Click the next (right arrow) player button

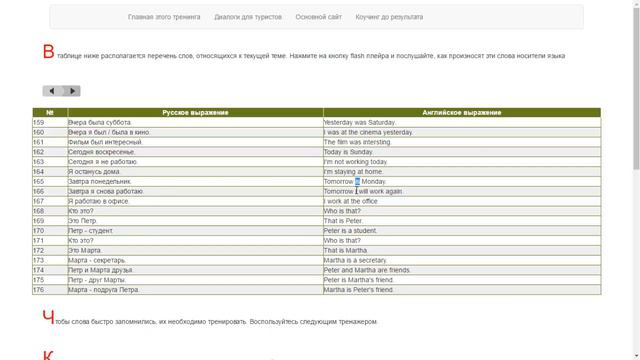[x=72, y=91]
